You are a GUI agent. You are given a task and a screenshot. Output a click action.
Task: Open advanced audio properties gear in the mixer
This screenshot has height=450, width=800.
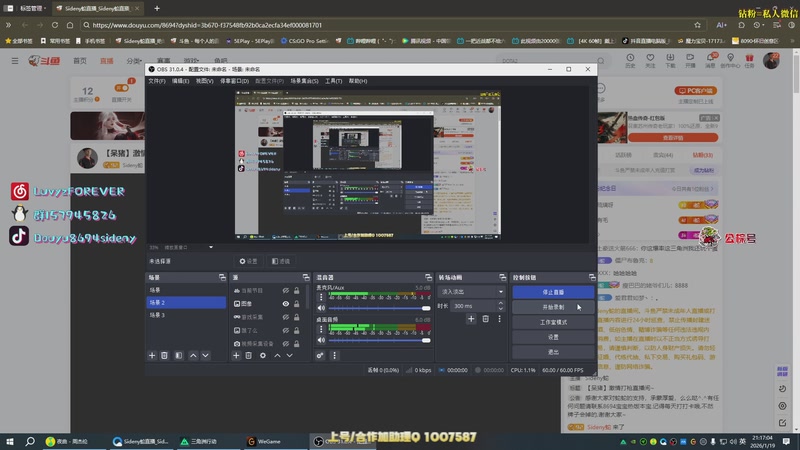coord(320,356)
